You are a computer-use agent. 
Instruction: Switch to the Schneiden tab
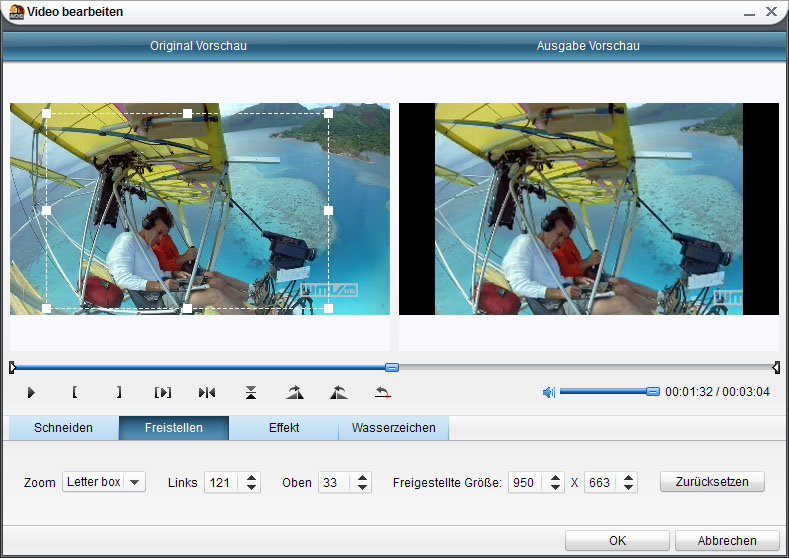coord(63,428)
